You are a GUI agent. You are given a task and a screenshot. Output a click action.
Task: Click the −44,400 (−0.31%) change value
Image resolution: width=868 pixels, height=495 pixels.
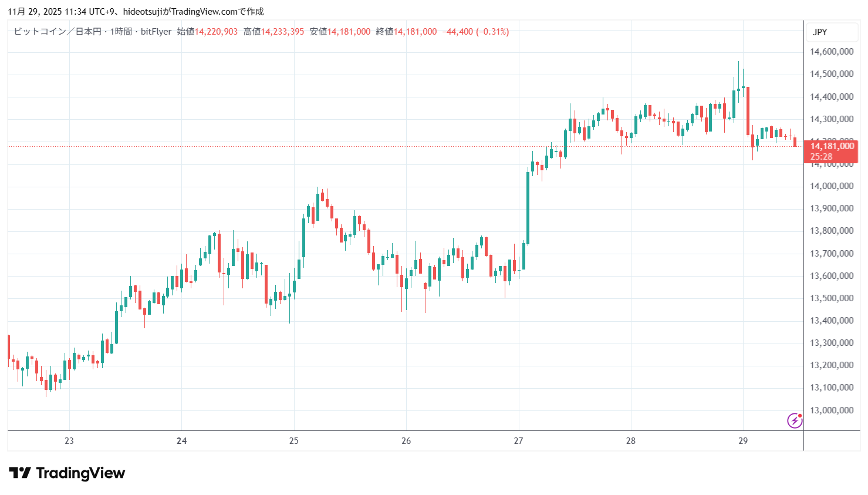[475, 32]
